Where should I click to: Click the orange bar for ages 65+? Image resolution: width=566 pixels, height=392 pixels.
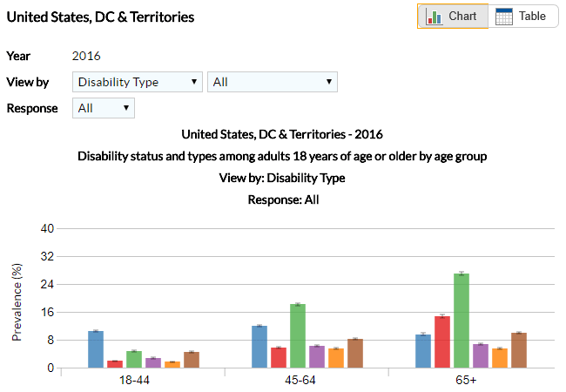coord(500,358)
